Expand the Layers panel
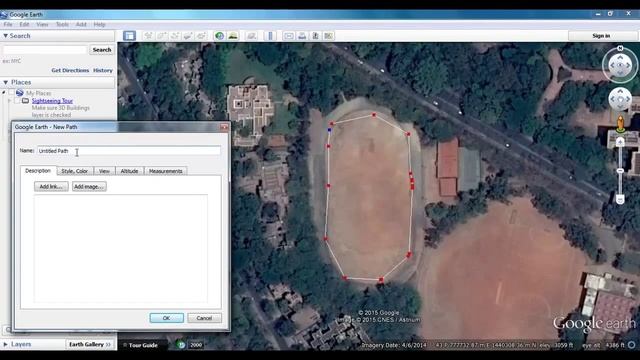 6,344
